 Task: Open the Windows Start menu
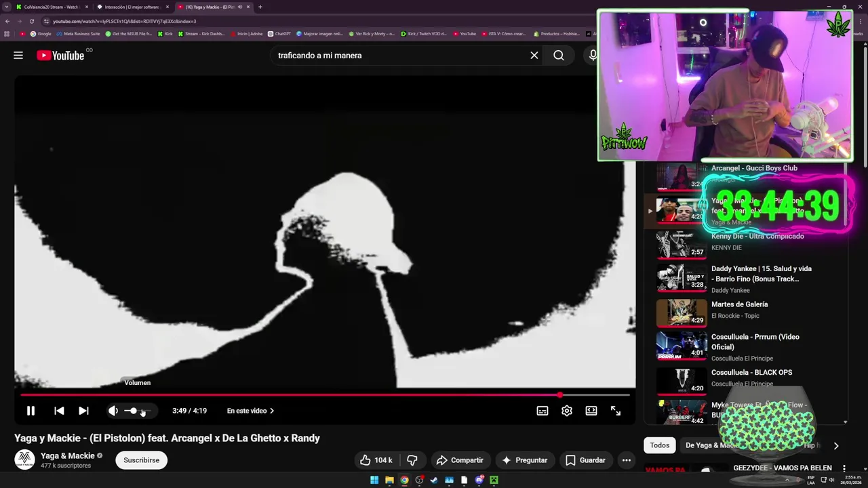click(x=374, y=480)
